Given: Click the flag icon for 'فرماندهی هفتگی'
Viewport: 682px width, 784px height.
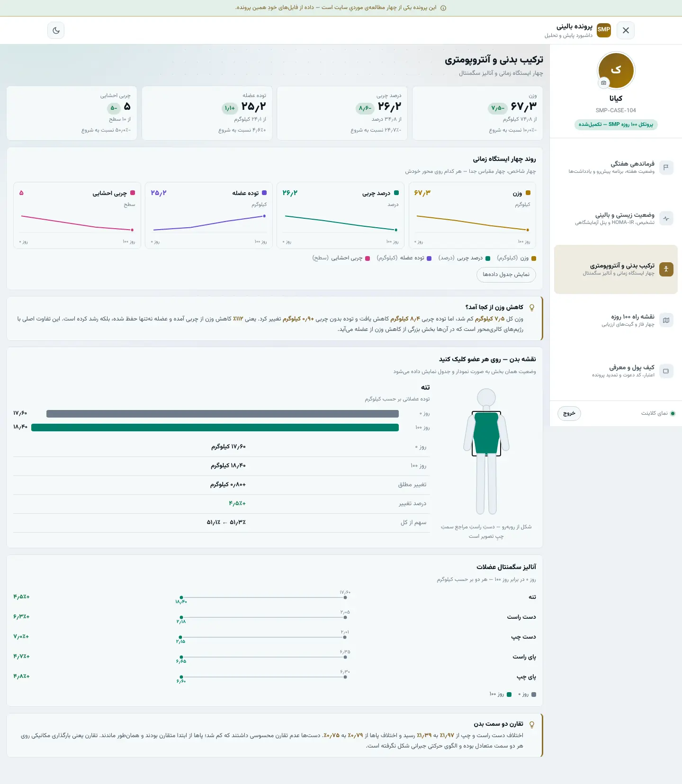Looking at the screenshot, I should click(x=666, y=167).
